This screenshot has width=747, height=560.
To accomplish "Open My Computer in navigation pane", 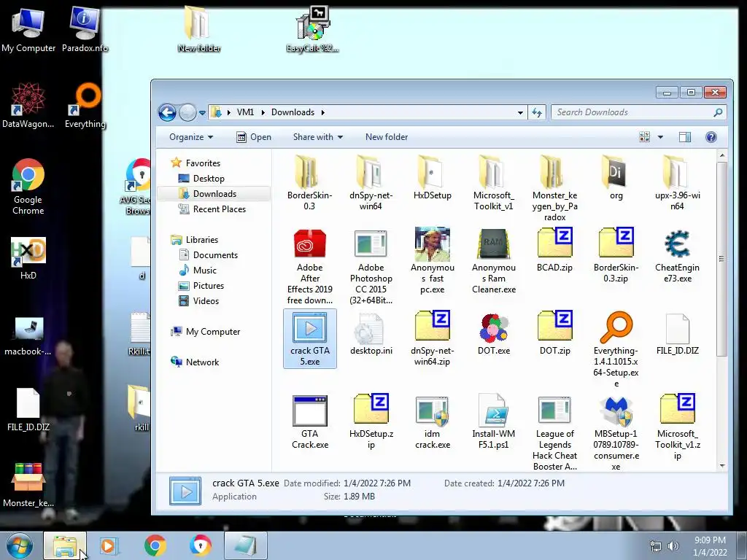I will 205,332.
